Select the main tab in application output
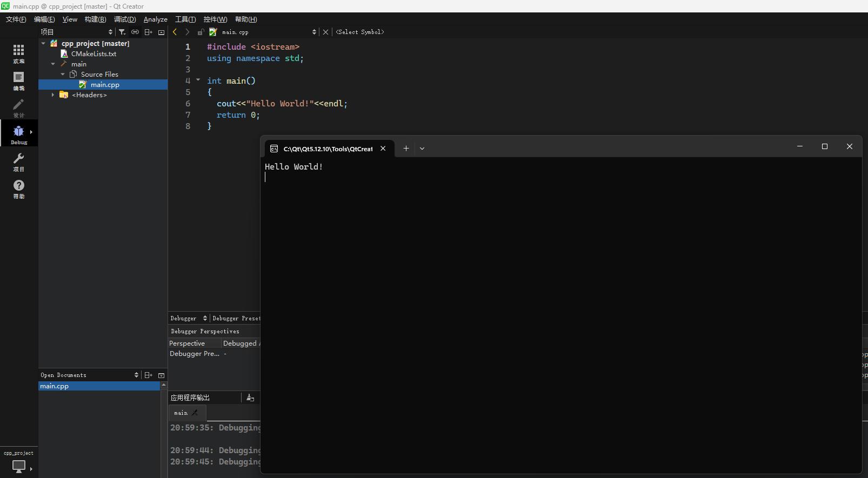The image size is (868, 478). point(181,413)
